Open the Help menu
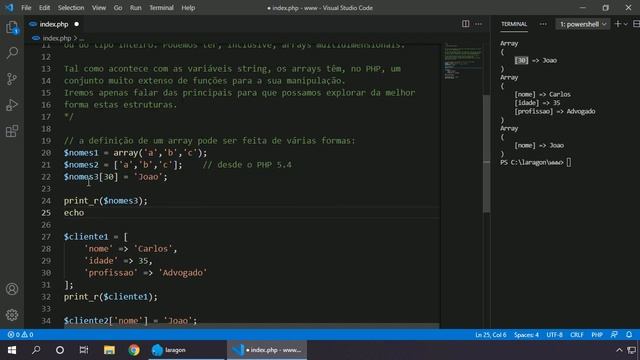This screenshot has height=360, width=640. pyautogui.click(x=188, y=8)
